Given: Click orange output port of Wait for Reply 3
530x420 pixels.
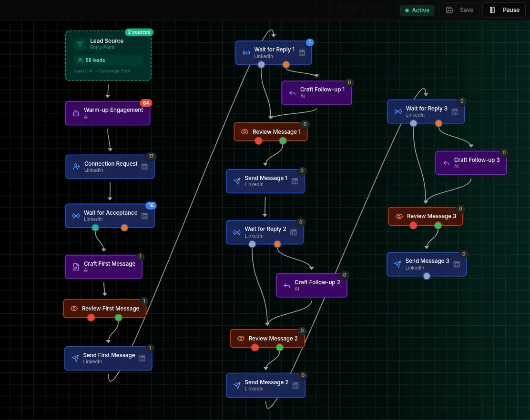Looking at the screenshot, I should tap(438, 123).
